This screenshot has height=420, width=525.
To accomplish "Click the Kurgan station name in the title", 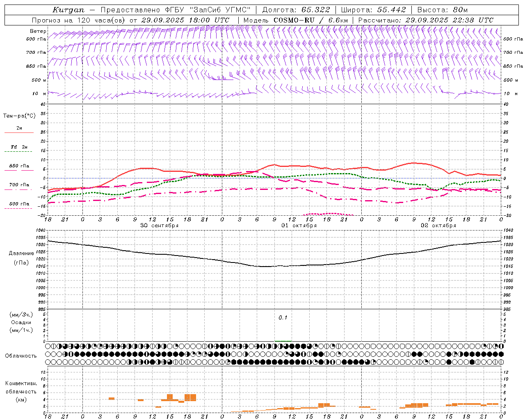I will point(68,10).
